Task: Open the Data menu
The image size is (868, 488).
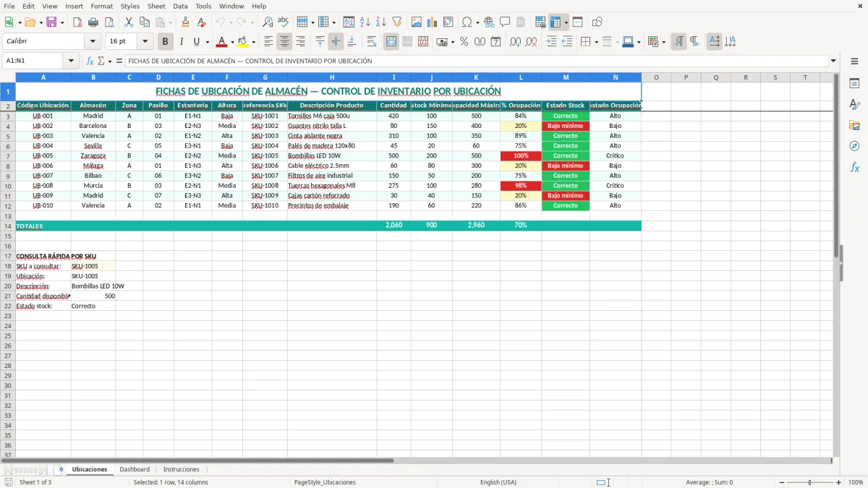Action: click(180, 6)
